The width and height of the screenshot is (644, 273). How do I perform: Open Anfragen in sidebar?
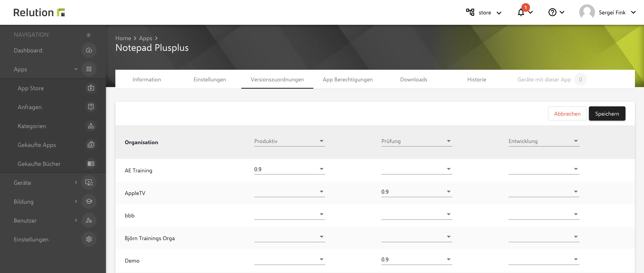(30, 107)
